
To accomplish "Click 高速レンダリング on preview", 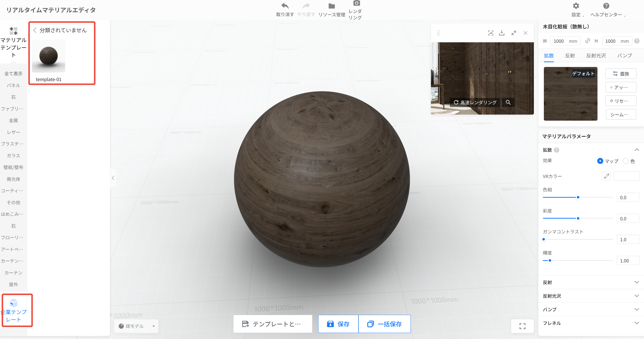I will (475, 102).
